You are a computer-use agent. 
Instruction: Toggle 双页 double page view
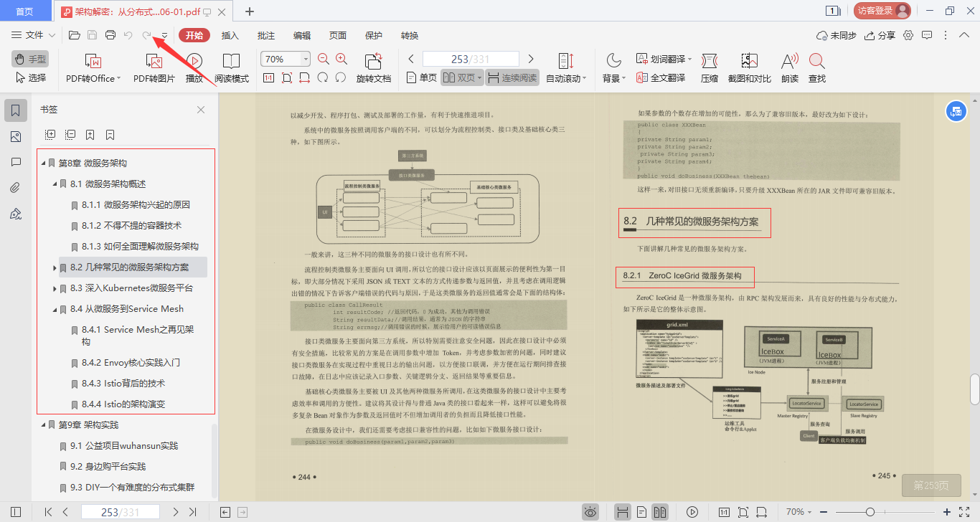[461, 77]
